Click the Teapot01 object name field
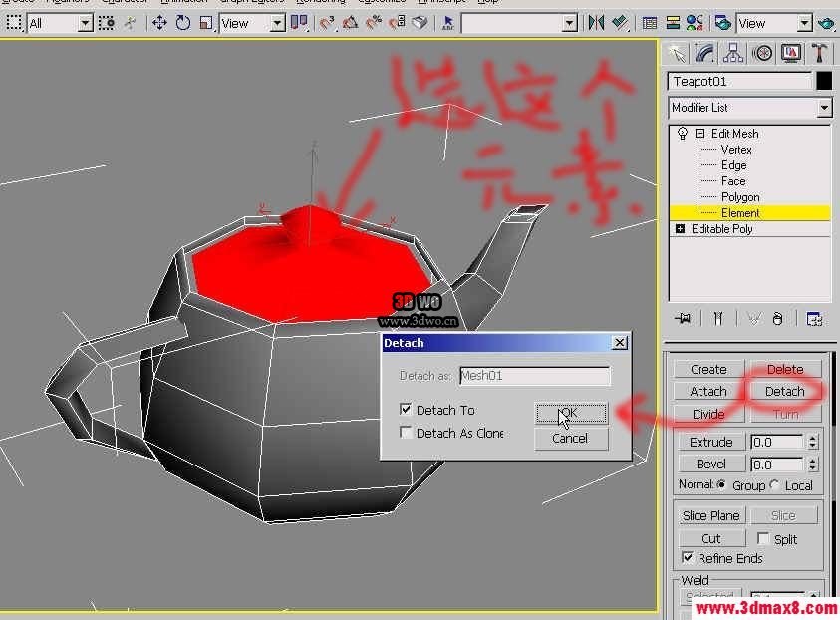The height and width of the screenshot is (620, 840). pyautogui.click(x=739, y=82)
